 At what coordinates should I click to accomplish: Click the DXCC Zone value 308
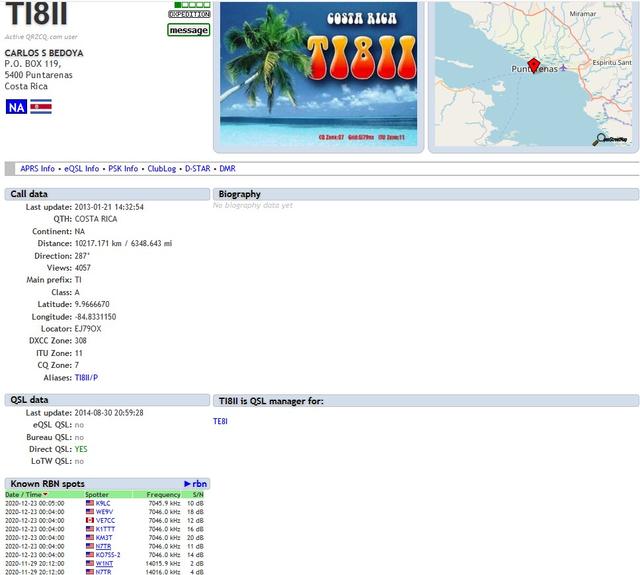pos(80,340)
